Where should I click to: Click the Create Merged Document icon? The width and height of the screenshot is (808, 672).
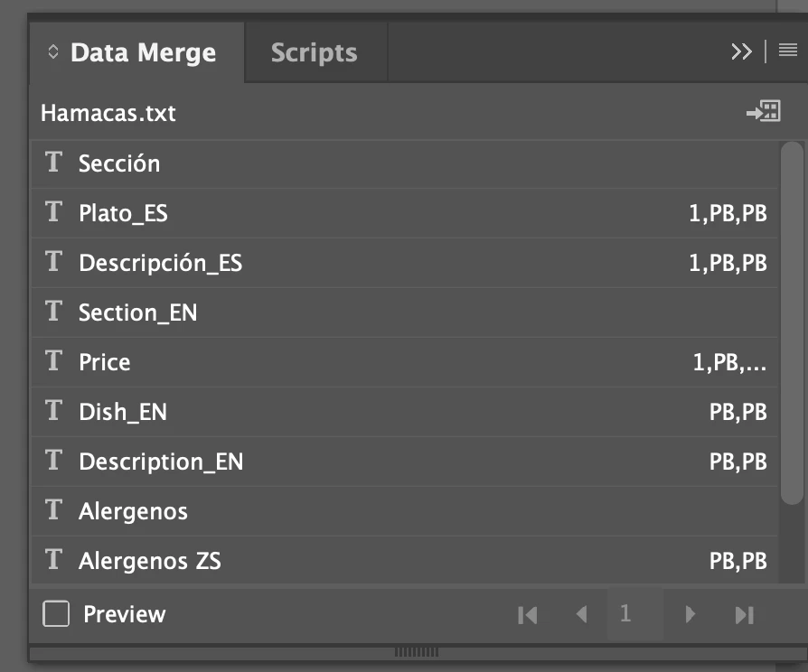[764, 111]
